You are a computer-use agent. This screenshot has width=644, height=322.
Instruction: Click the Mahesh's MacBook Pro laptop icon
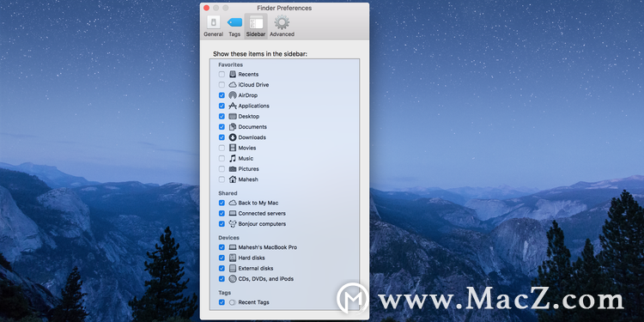[x=233, y=247]
